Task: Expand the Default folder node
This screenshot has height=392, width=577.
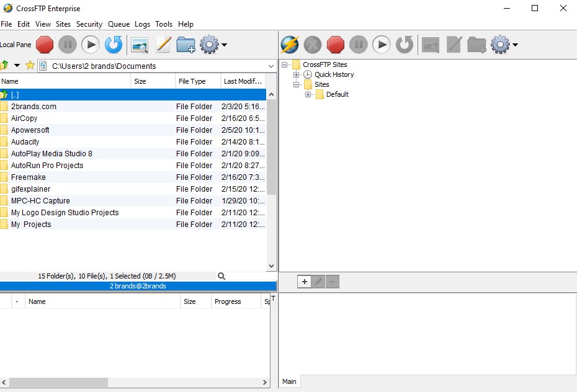Action: coord(308,94)
